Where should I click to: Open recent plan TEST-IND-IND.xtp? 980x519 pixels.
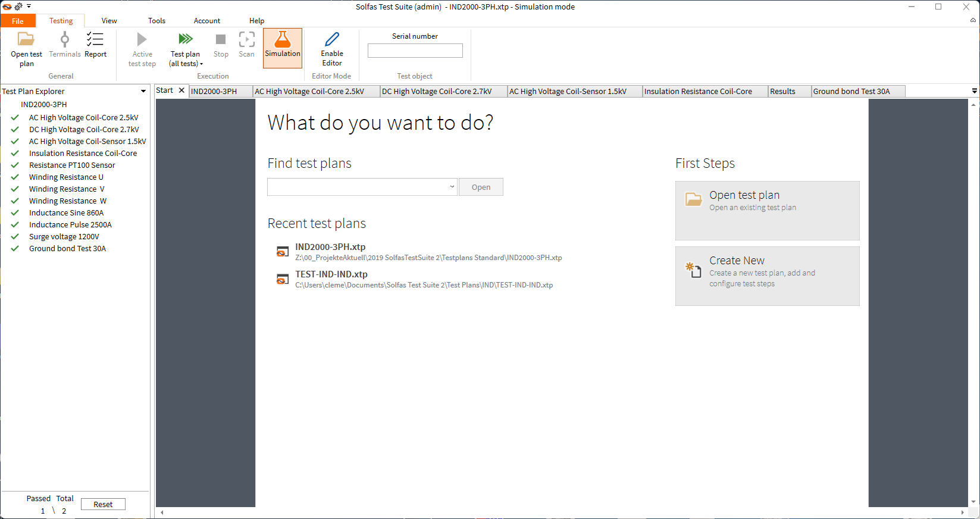[x=331, y=274]
